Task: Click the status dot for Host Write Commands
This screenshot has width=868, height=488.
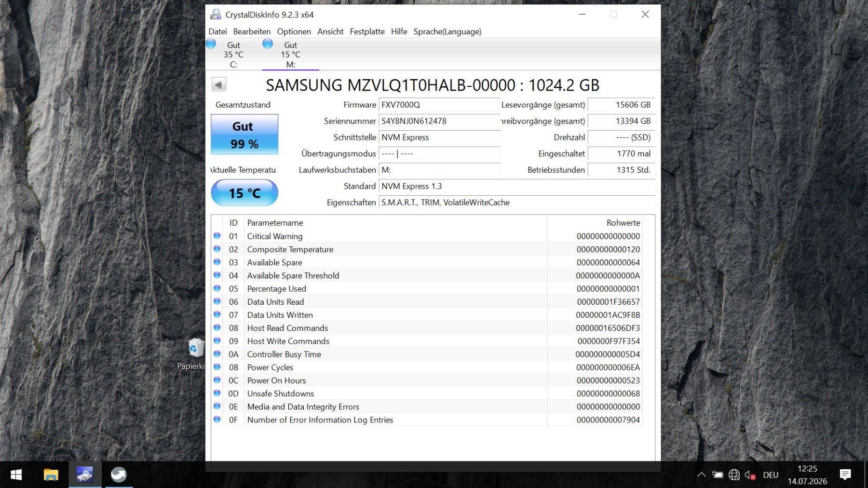Action: (217, 340)
